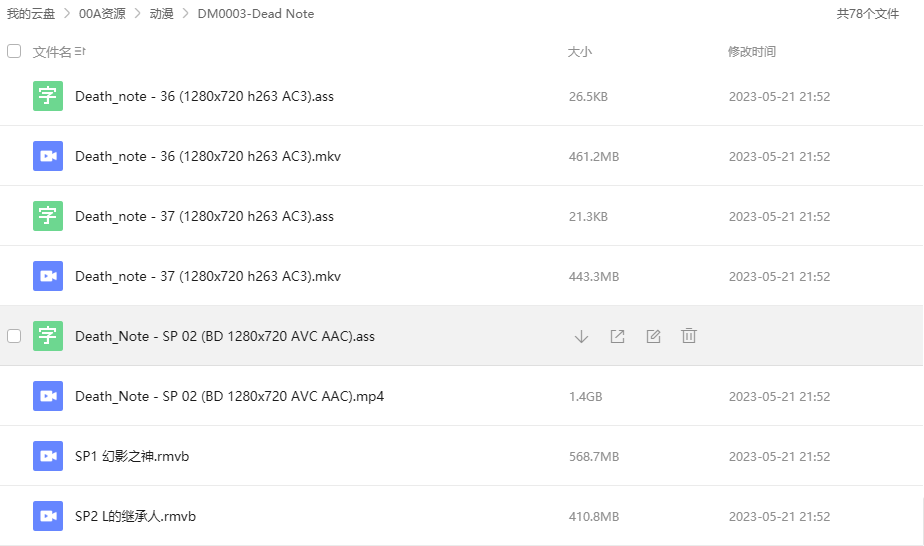Sort files by 修改时间 column header
Viewport: 924px width, 546px height.
click(751, 52)
